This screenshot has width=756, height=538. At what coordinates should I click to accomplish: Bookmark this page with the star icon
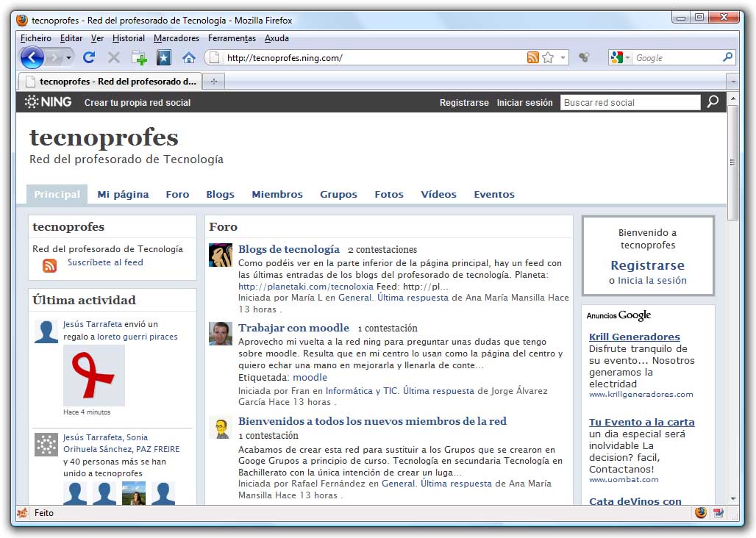click(x=548, y=58)
